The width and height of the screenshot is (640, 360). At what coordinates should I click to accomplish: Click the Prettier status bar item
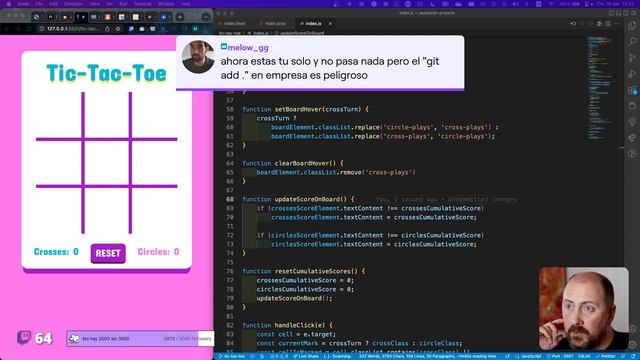coord(605,356)
